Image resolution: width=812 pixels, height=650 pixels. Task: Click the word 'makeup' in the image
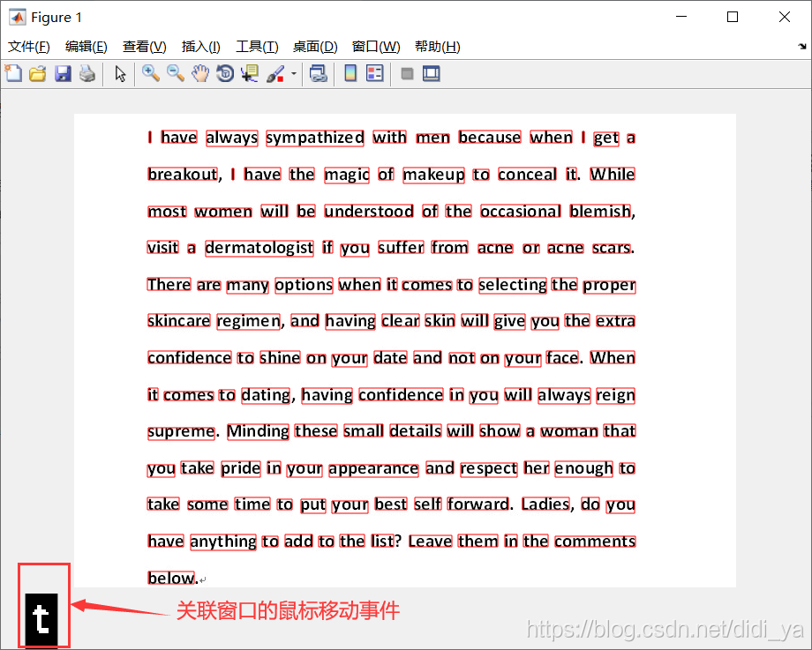click(x=434, y=175)
